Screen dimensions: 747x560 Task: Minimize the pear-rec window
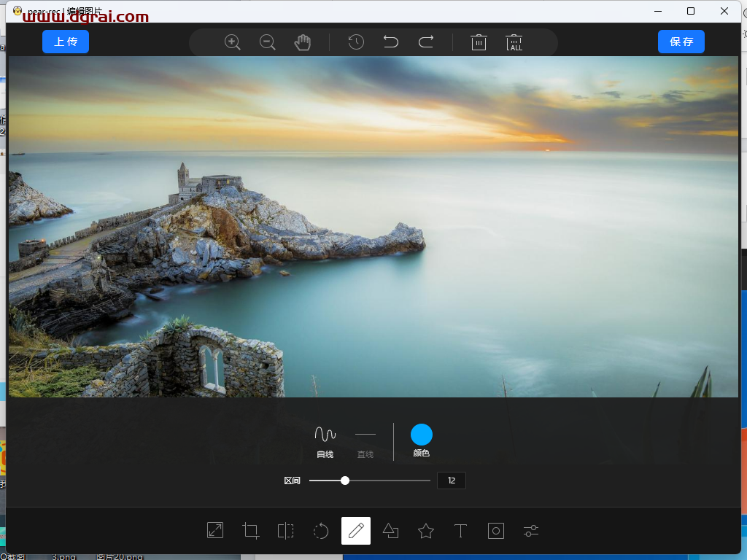(x=658, y=11)
